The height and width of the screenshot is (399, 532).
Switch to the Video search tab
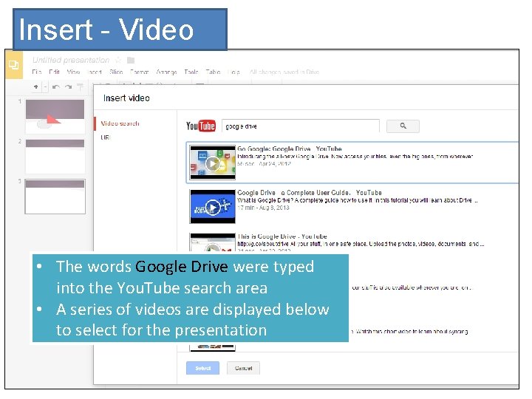(120, 123)
